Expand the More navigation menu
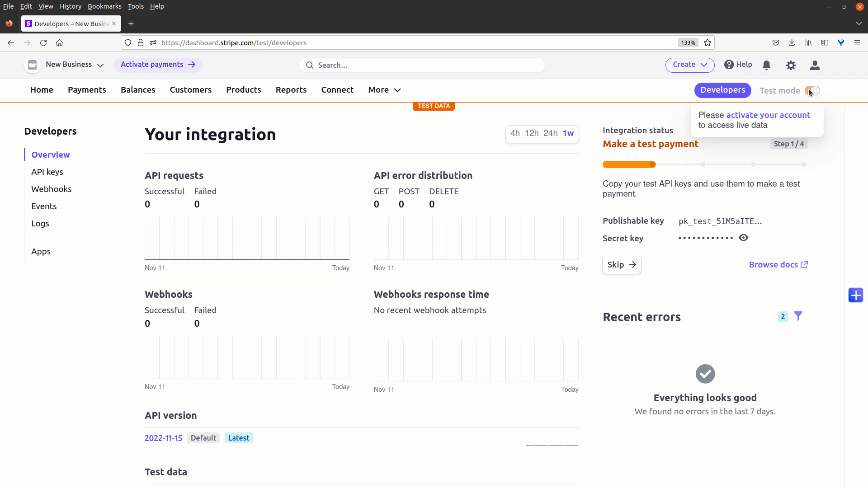 click(x=384, y=90)
